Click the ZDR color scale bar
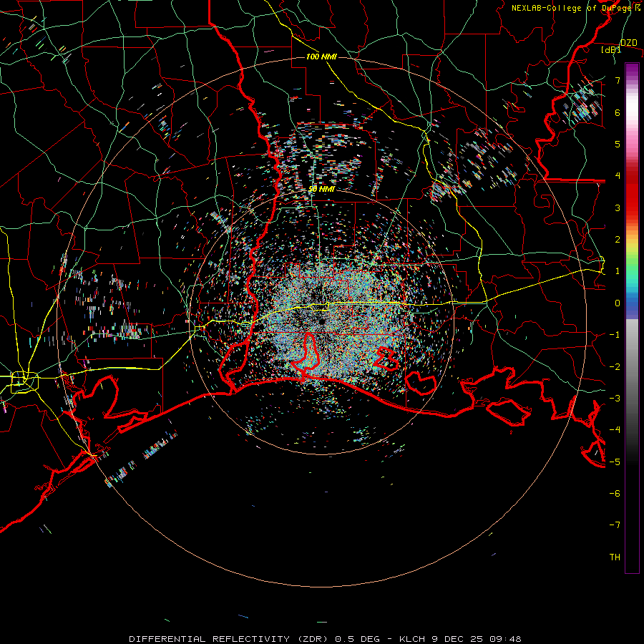 click(632, 318)
